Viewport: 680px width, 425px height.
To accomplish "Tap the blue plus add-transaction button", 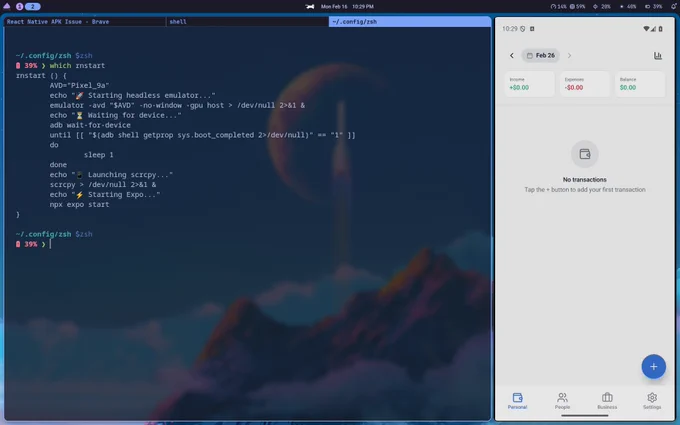I will point(653,366).
